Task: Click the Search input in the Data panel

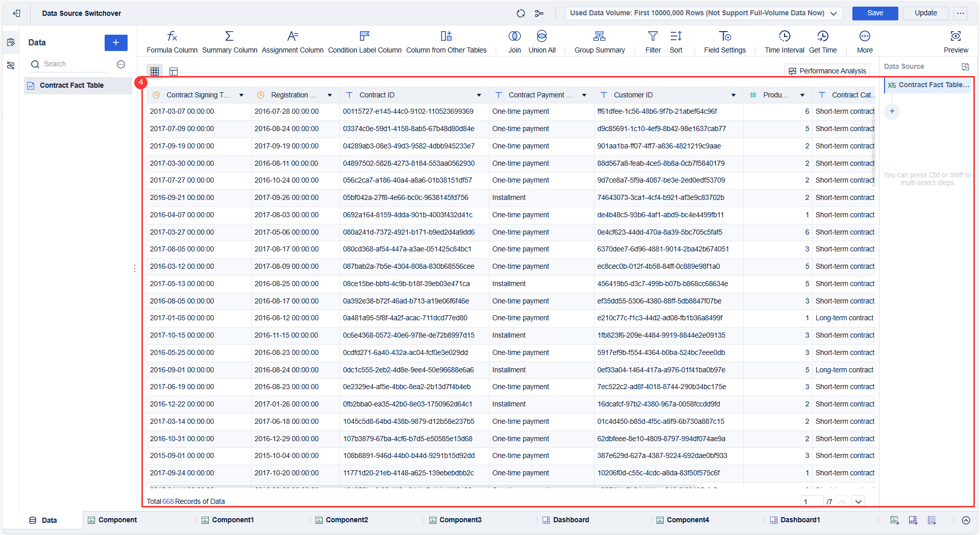Action: tap(69, 64)
